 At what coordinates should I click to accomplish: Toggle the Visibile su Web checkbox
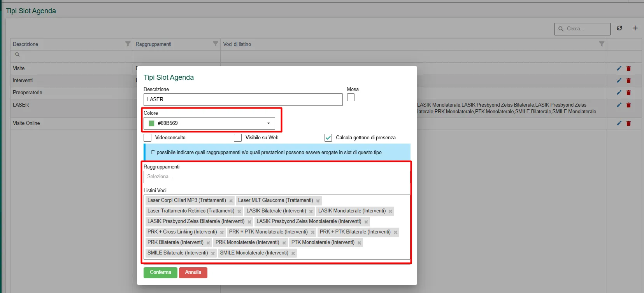pos(238,138)
